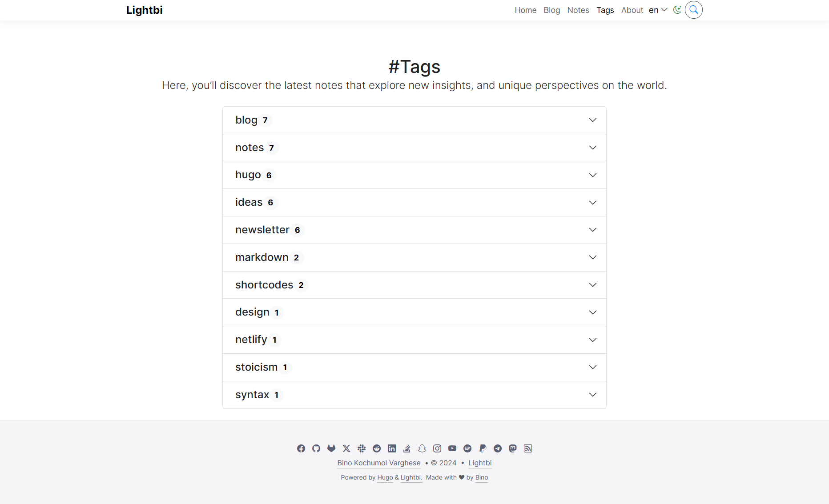Screen dimensions: 829x504
Task: Open the Spotify icon in footer
Action: coord(467,448)
